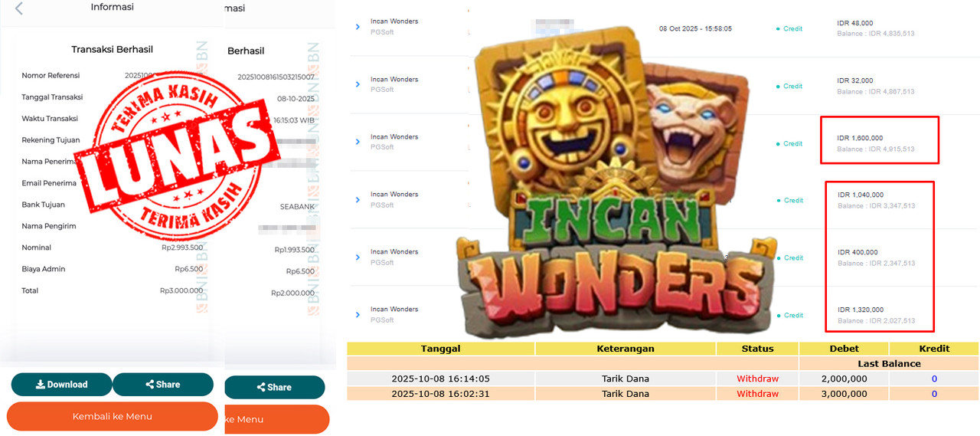This screenshot has width=980, height=436.
Task: Click the Download button
Action: click(x=61, y=385)
